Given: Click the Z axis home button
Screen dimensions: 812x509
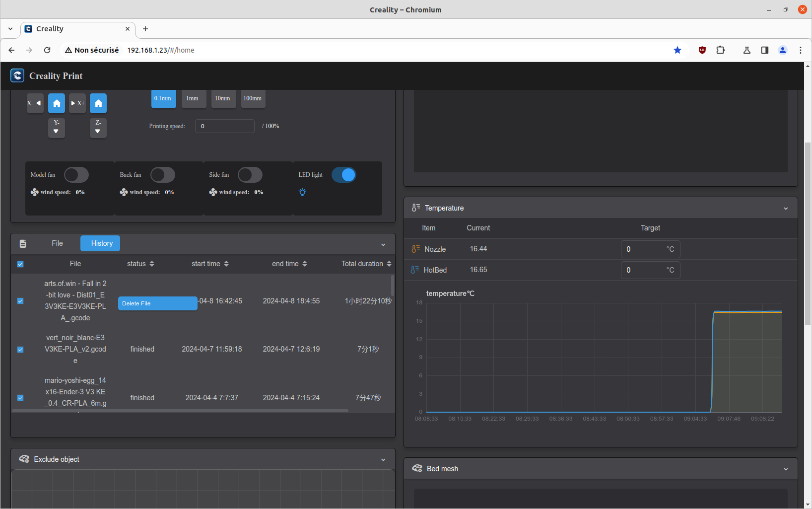Looking at the screenshot, I should tap(98, 103).
